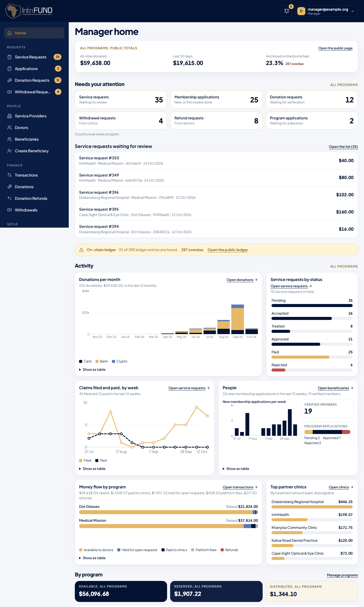Click Open beneficiaries link
Image resolution: width=364 pixels, height=607 pixels.
click(x=335, y=388)
